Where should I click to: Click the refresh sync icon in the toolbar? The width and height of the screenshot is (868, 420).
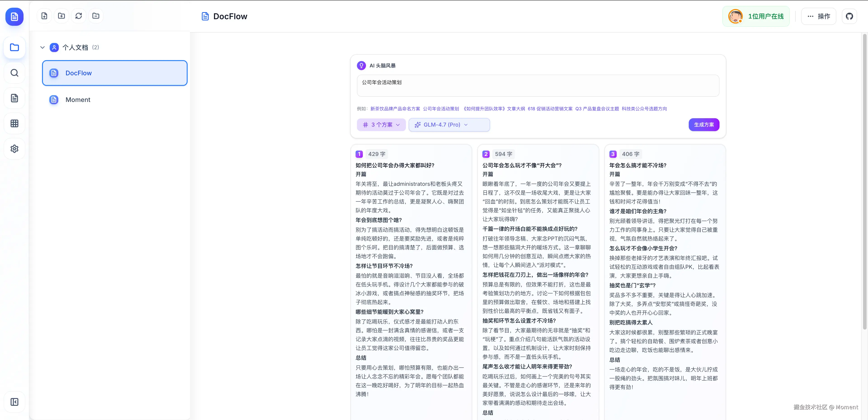point(78,16)
